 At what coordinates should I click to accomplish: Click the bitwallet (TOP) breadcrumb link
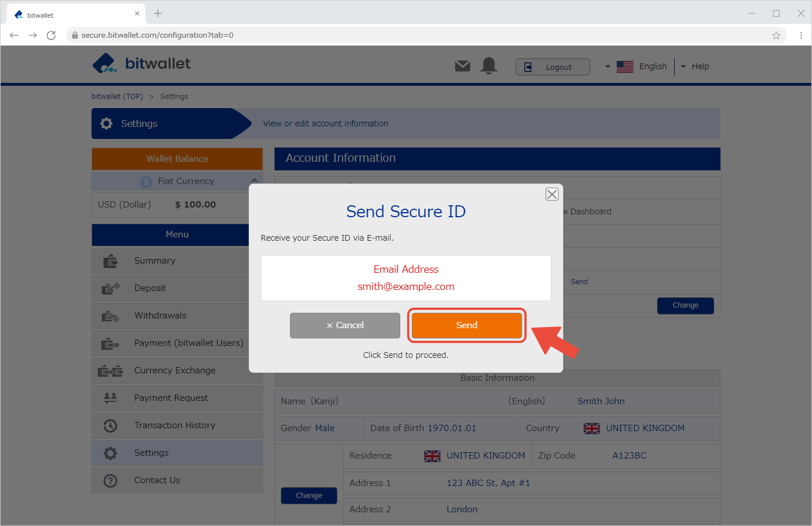point(117,96)
